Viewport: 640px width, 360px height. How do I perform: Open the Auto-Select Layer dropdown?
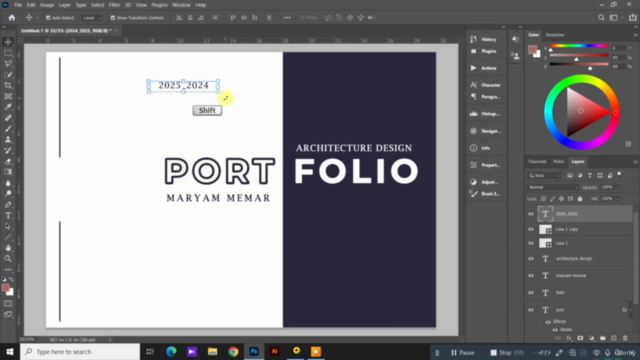click(x=92, y=18)
